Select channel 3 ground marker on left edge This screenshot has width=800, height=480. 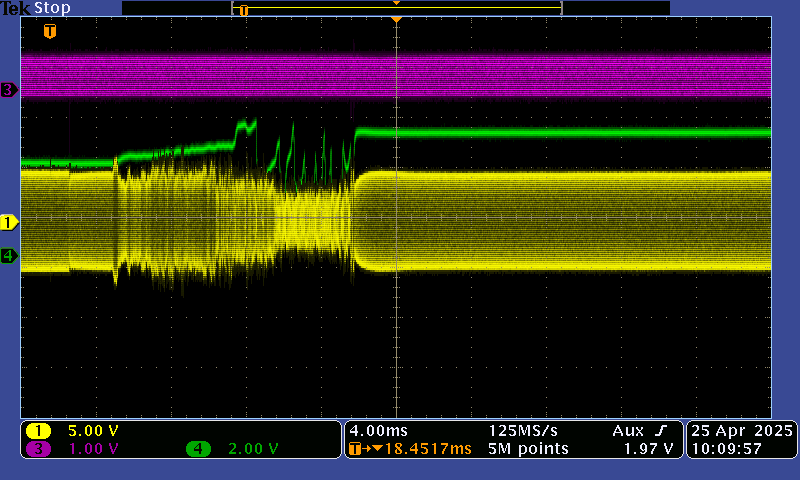point(10,90)
